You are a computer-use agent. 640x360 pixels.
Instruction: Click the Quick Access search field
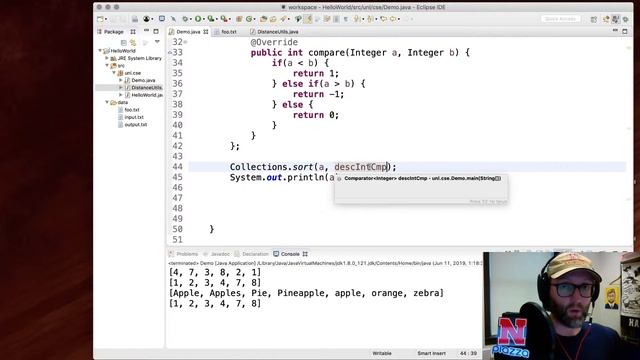560,19
